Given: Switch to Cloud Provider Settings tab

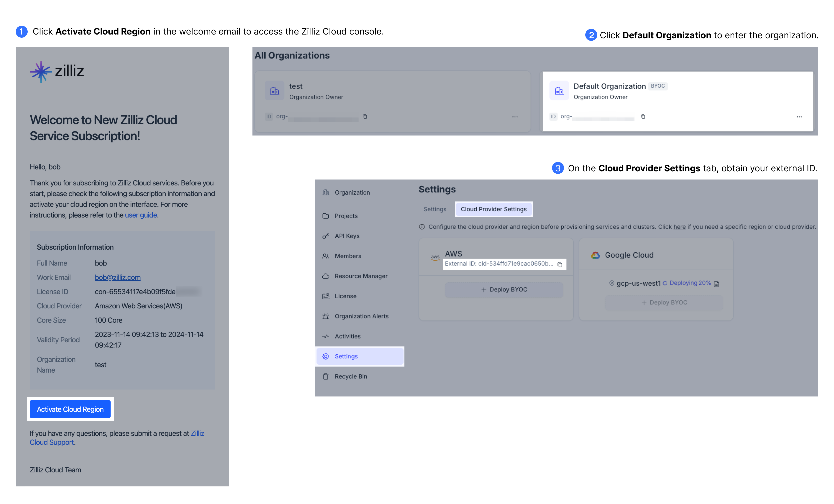Looking at the screenshot, I should coord(493,209).
